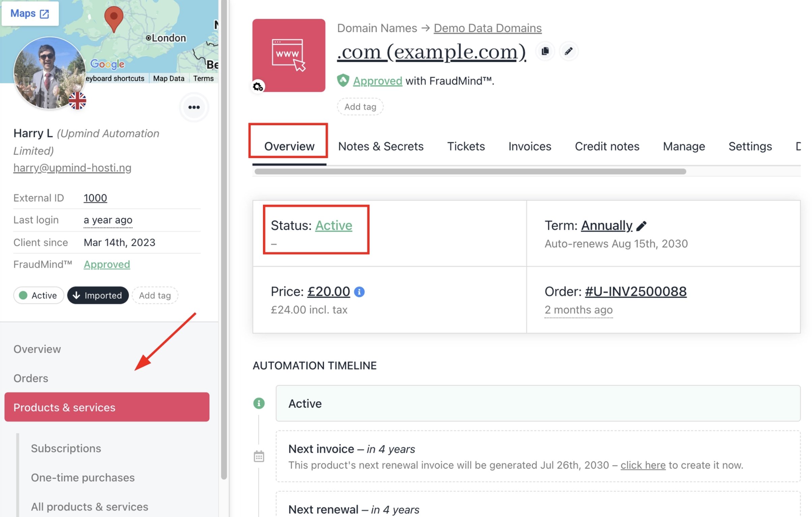Edit term pencil icon
The image size is (812, 517).
click(641, 226)
